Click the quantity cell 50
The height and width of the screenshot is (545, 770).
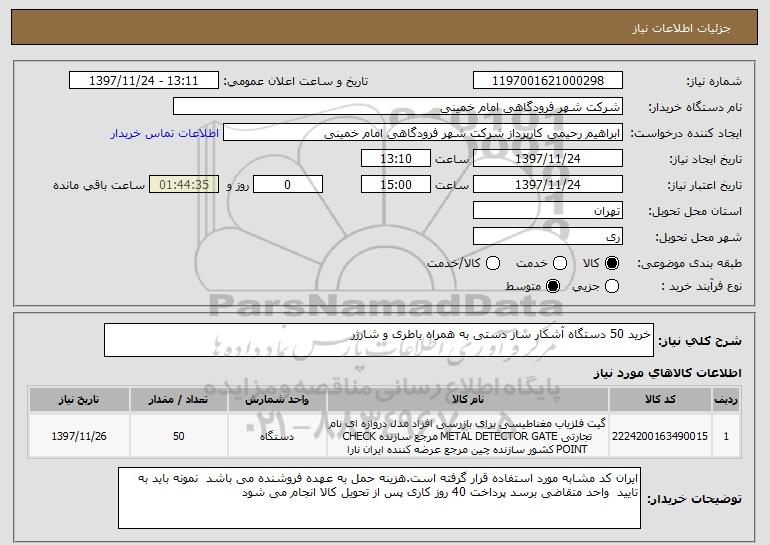[x=179, y=436]
